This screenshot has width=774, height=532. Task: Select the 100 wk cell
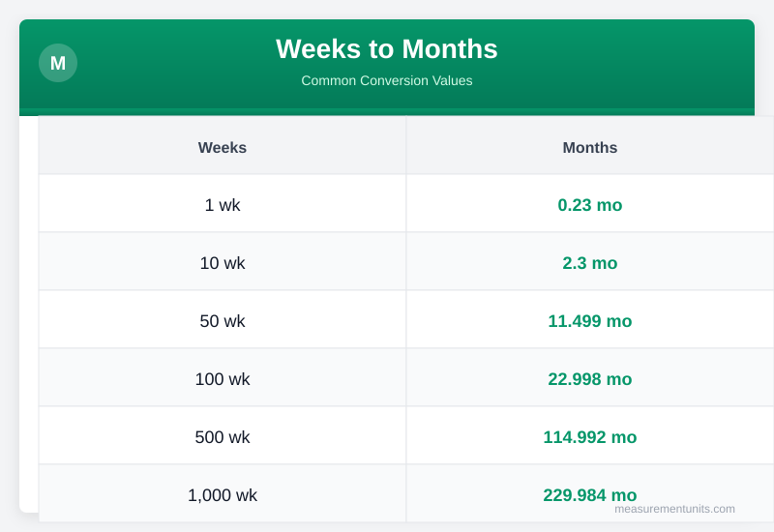pos(223,379)
